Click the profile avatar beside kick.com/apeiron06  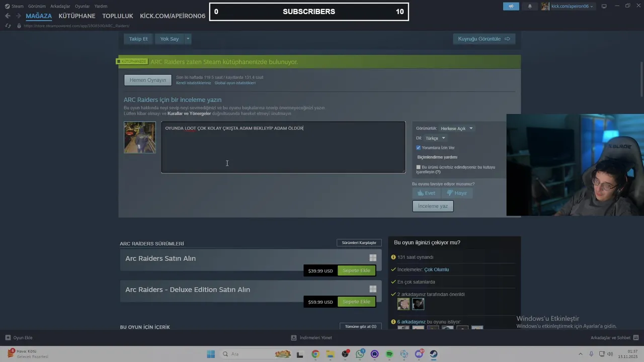pyautogui.click(x=545, y=6)
